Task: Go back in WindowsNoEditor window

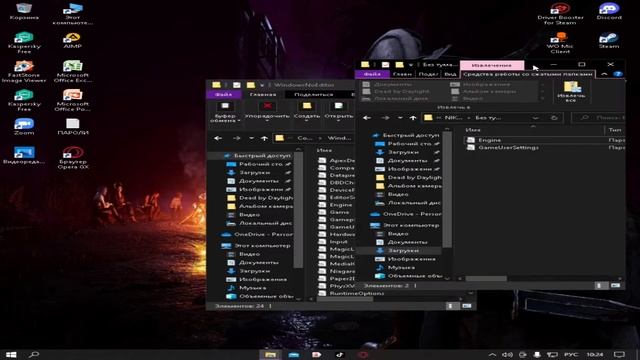Action: [x=218, y=138]
